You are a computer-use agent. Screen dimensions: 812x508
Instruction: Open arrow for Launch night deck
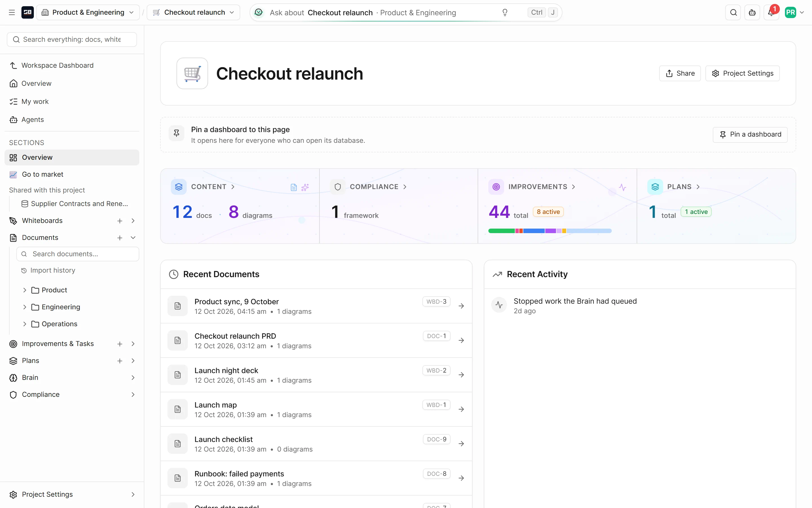pos(461,375)
